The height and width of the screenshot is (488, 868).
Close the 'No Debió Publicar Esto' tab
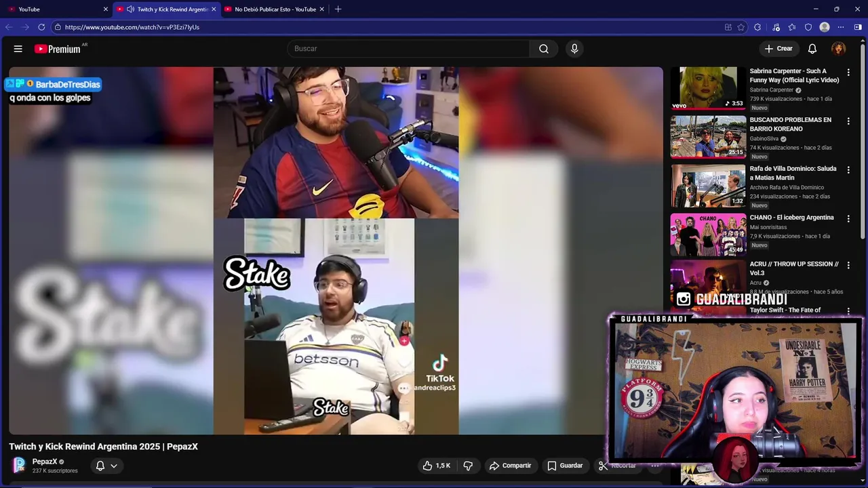322,9
